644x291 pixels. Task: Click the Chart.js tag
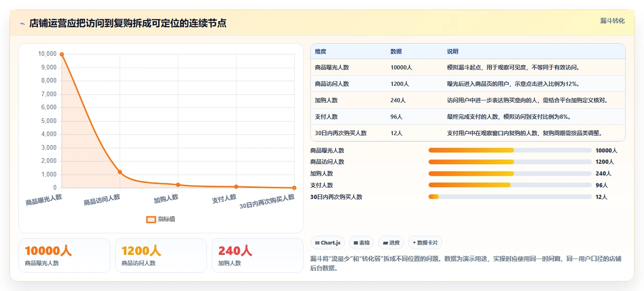pos(328,243)
